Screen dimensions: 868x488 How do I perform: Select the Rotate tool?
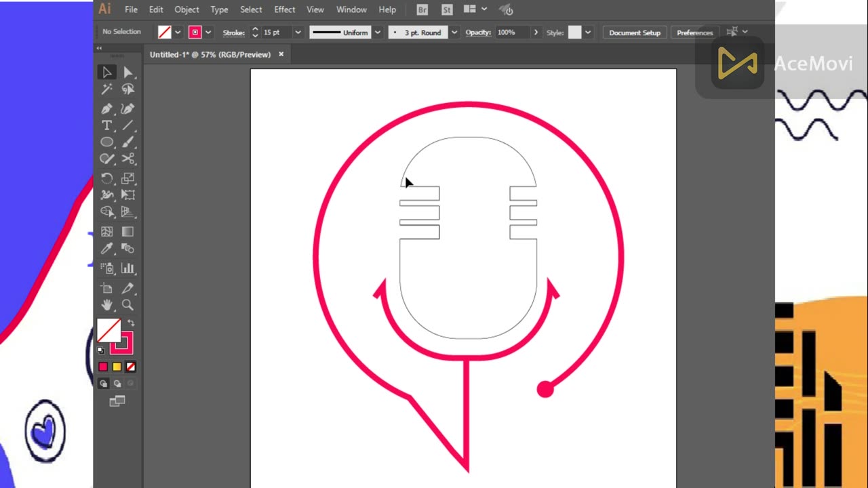[x=106, y=178]
